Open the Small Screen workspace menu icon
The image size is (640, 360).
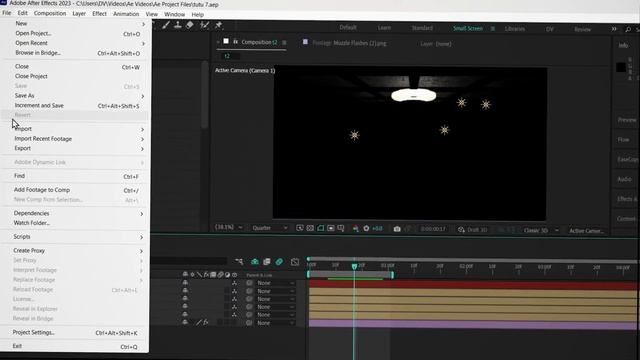point(493,29)
